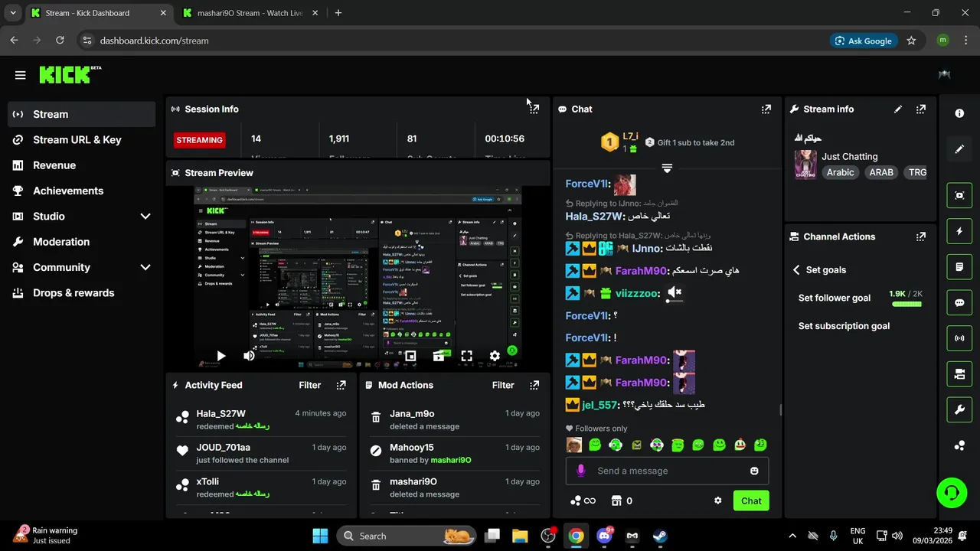Click the Send a message input field
Screen dimensions: 980x551
667,471
